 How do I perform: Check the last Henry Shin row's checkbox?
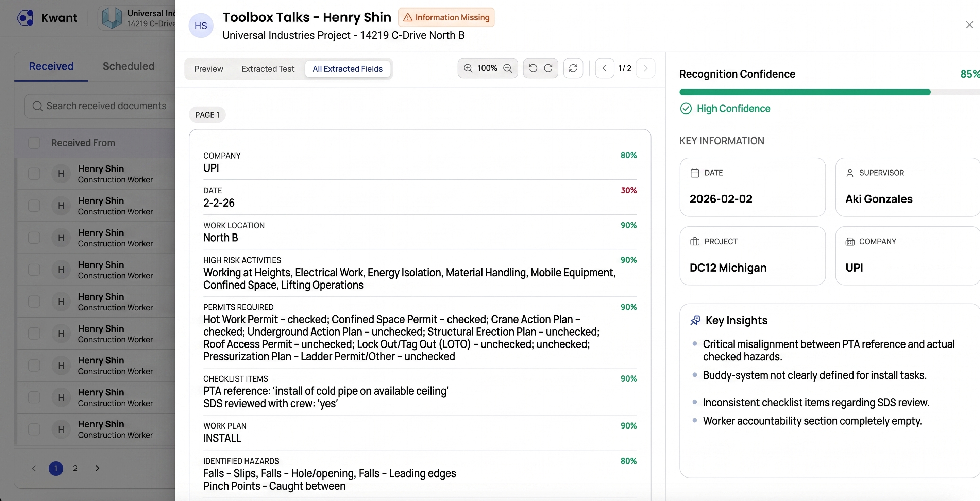click(x=34, y=430)
